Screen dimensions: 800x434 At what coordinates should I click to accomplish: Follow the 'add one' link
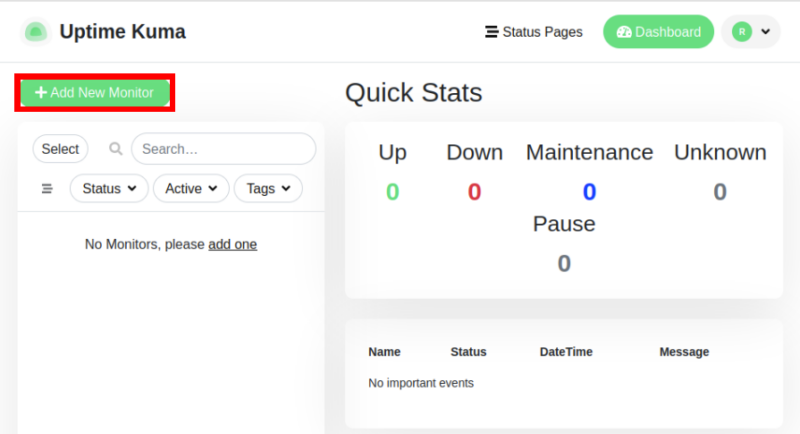point(233,244)
